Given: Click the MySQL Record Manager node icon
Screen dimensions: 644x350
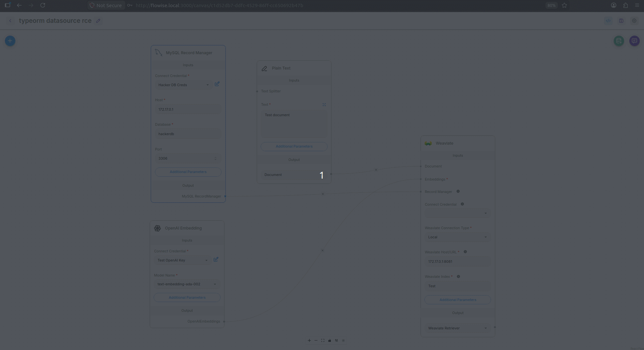Looking at the screenshot, I should tap(159, 53).
